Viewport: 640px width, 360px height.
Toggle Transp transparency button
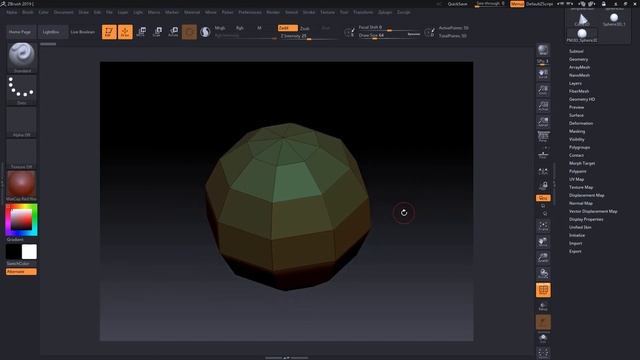(x=543, y=306)
